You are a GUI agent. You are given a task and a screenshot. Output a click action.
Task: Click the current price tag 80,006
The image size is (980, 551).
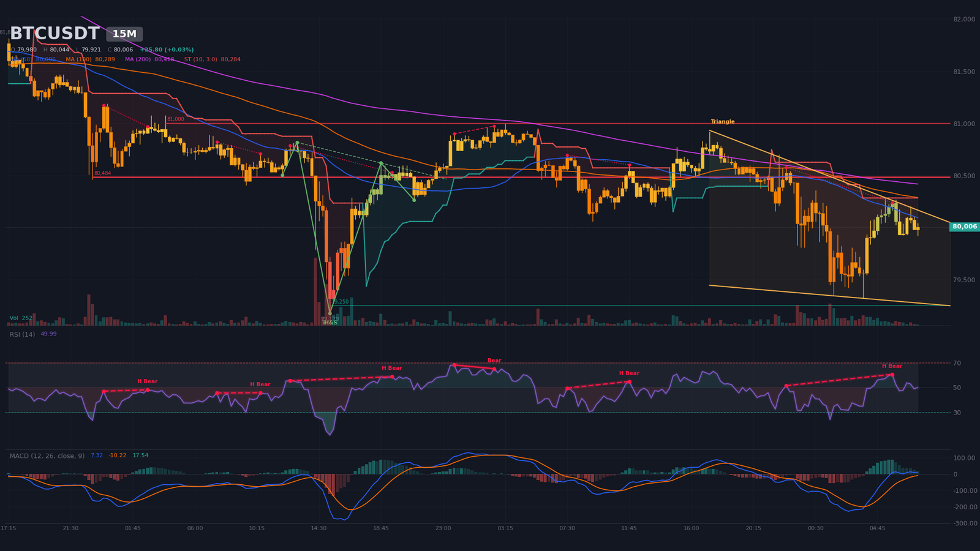point(965,227)
